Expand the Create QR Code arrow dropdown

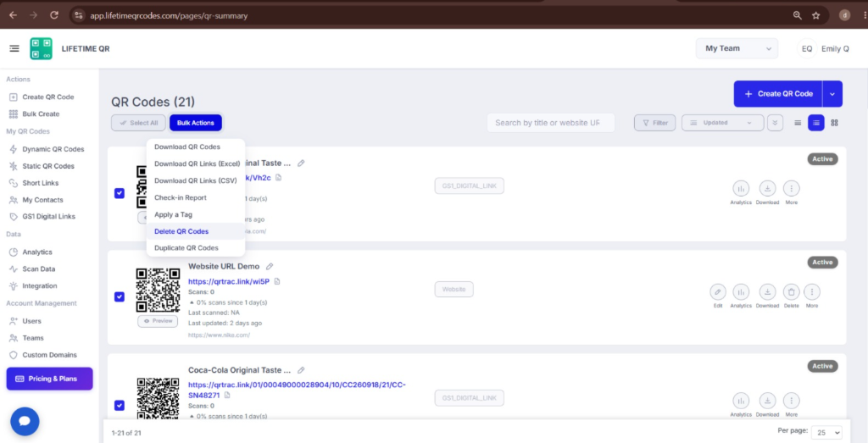coord(832,94)
